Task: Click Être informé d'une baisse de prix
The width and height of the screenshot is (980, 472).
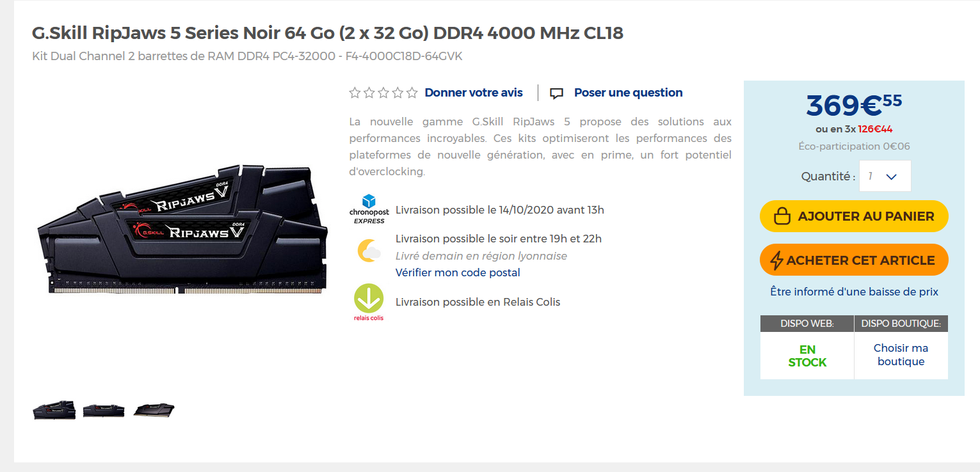Action: pos(854,292)
